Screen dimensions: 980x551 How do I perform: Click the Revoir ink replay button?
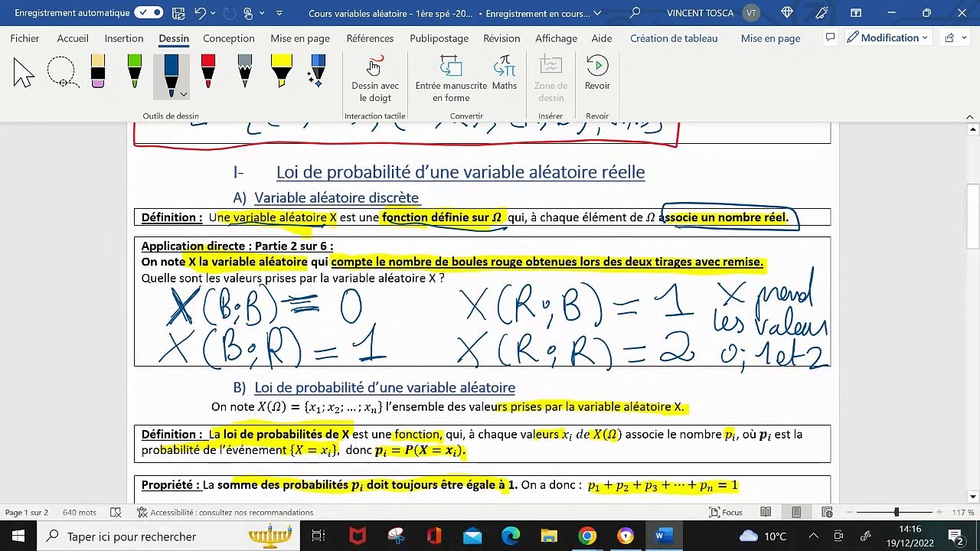point(597,73)
